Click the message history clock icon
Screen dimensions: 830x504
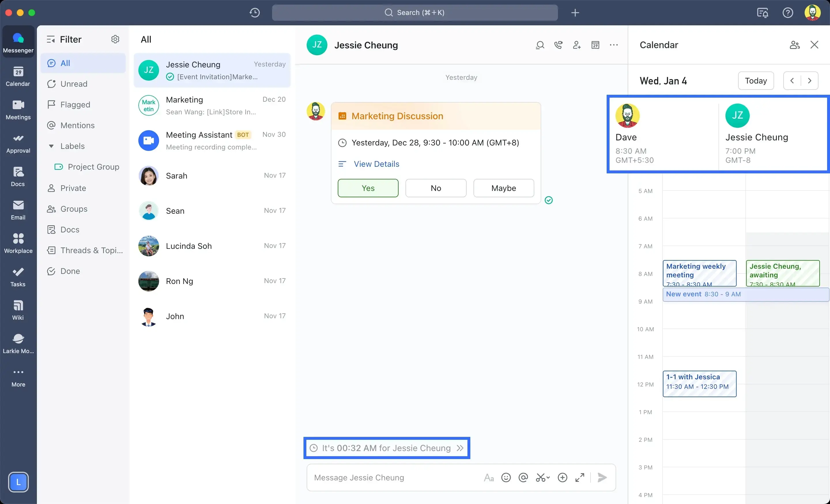[x=255, y=13]
